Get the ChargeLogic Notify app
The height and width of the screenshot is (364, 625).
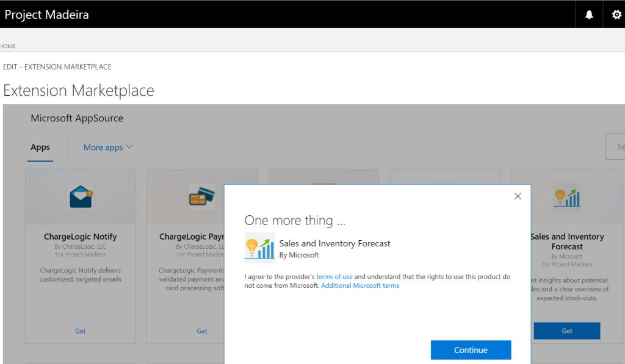(x=80, y=331)
